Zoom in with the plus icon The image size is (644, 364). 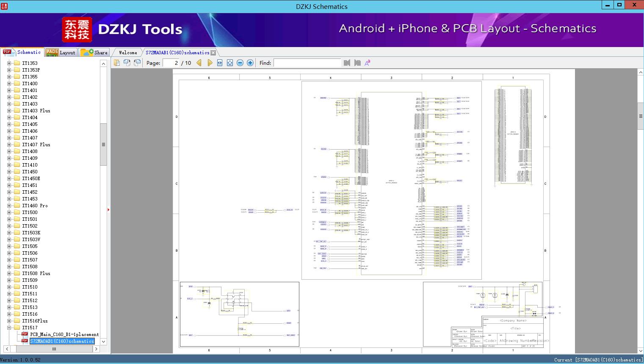(x=250, y=63)
